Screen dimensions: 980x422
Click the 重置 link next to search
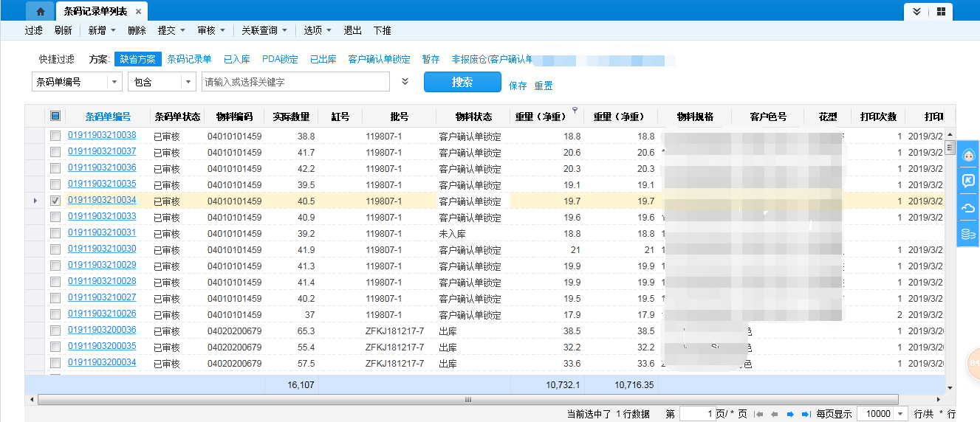coord(544,86)
